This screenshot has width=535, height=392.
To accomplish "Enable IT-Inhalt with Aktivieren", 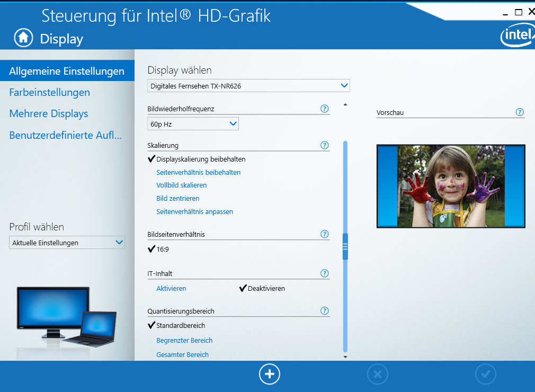I will pyautogui.click(x=171, y=288).
